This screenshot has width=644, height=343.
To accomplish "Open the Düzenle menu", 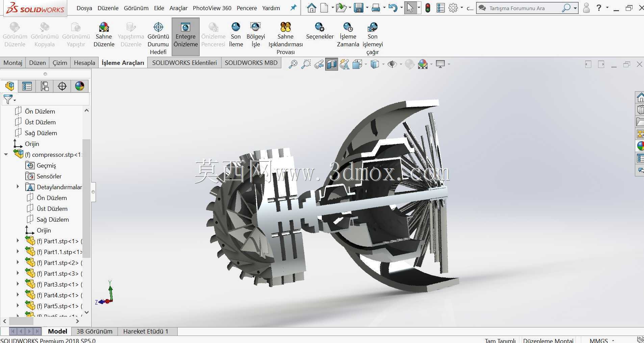I will pyautogui.click(x=108, y=8).
